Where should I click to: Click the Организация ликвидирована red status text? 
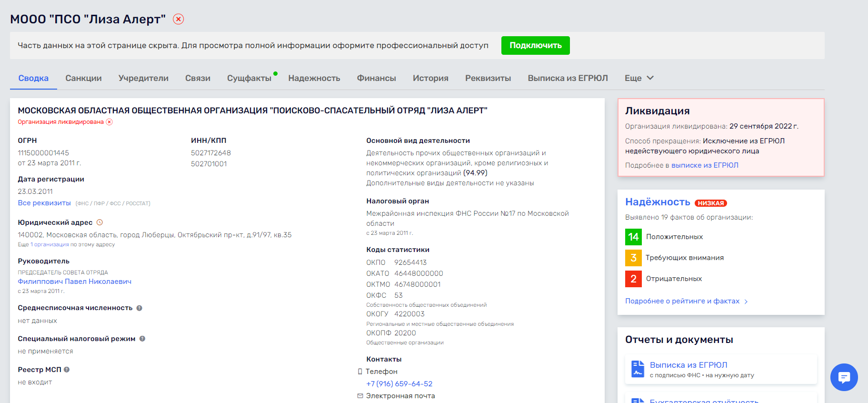[x=60, y=122]
